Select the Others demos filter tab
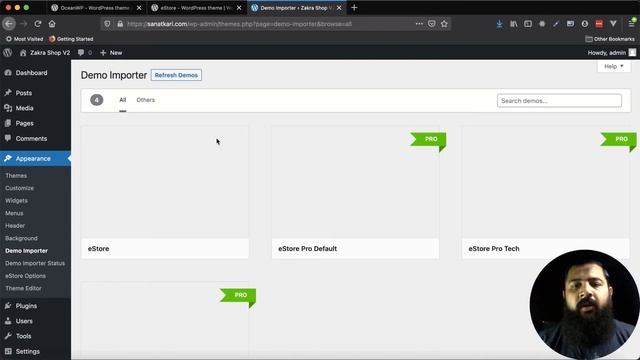640x360 pixels. [x=146, y=100]
